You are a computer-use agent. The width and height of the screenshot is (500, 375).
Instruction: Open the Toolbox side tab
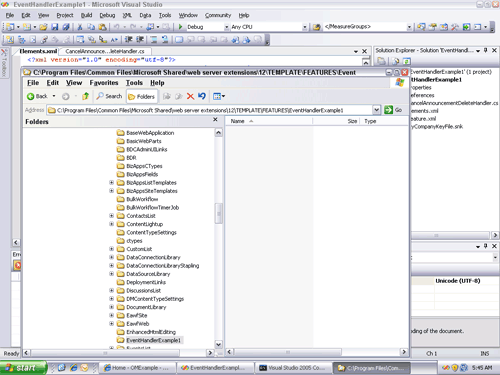pyautogui.click(x=4, y=63)
